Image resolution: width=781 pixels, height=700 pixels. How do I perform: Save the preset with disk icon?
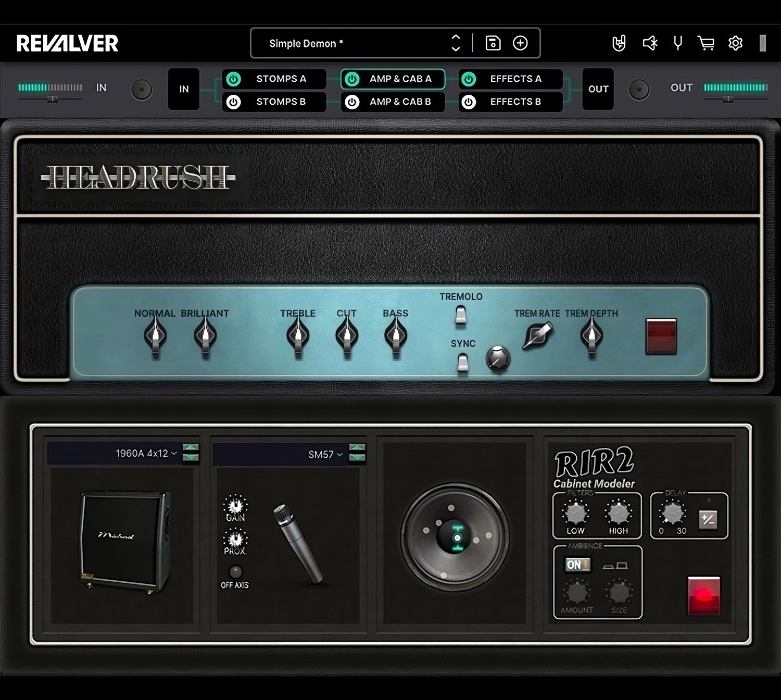point(493,43)
